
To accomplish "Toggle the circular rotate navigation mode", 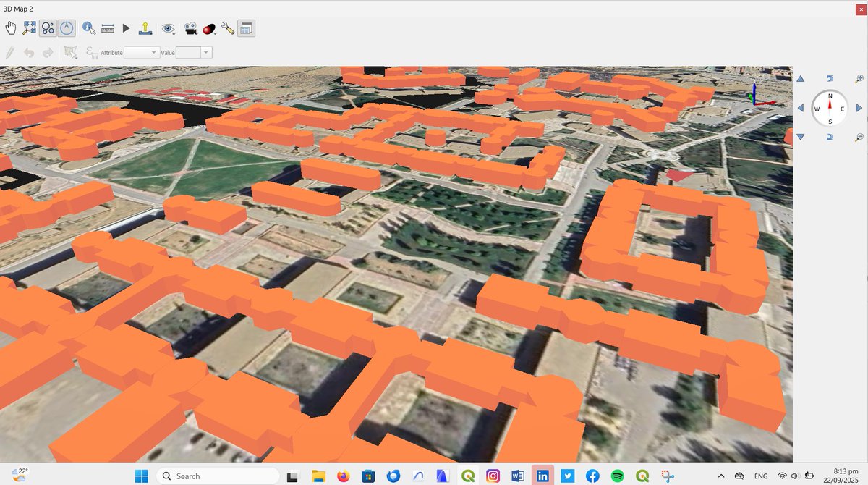I will click(x=67, y=28).
